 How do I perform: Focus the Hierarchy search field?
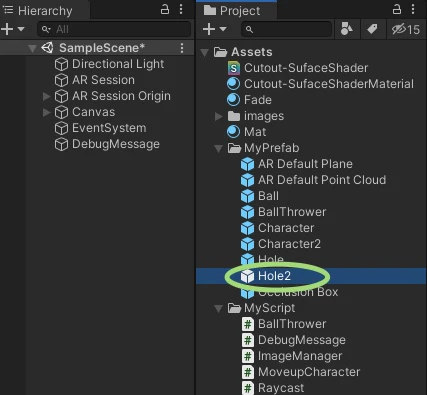[114, 29]
